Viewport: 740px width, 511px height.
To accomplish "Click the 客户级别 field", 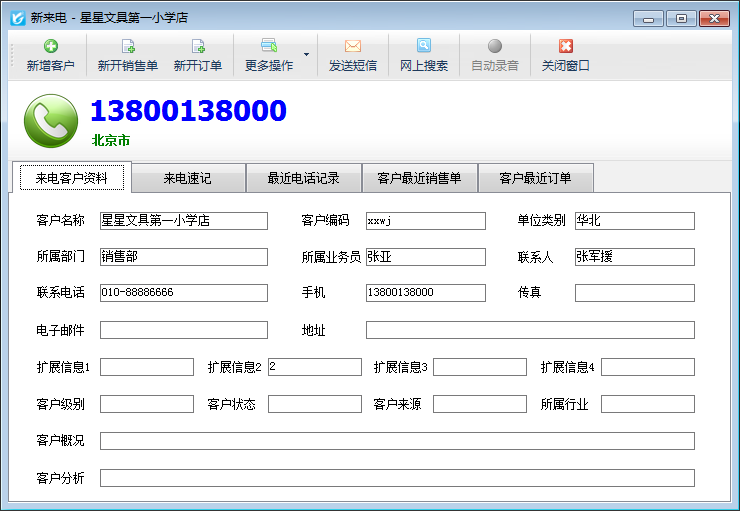I will [x=146, y=404].
